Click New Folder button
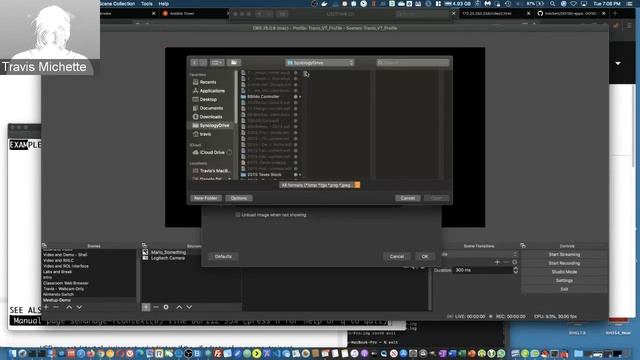 tap(206, 198)
